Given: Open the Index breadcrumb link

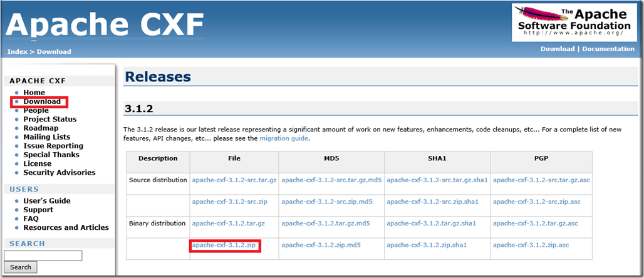Looking at the screenshot, I should coord(18,52).
